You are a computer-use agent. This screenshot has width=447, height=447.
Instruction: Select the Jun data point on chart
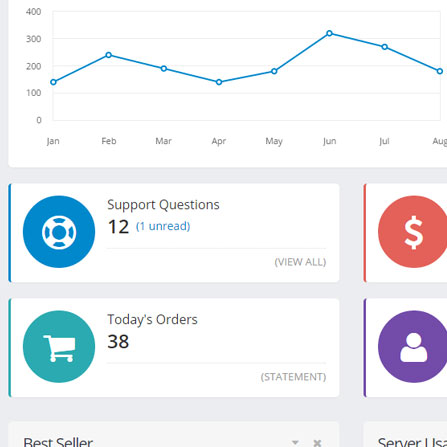(329, 33)
